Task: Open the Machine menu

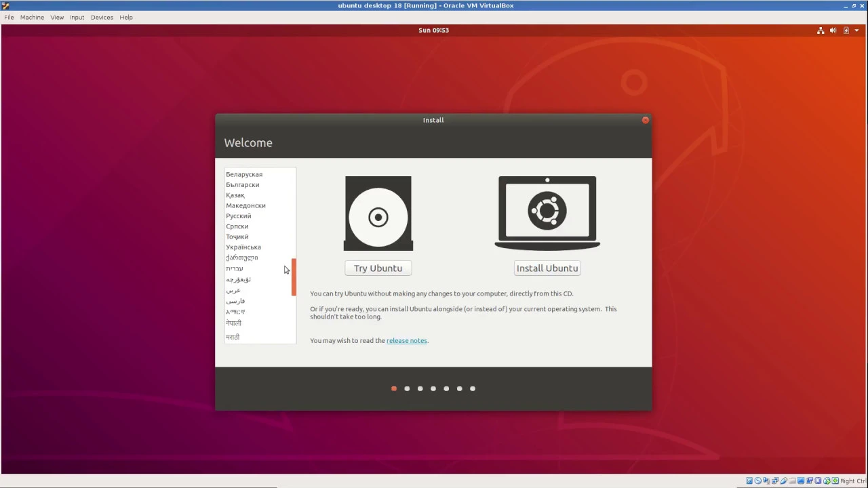Action: 32,17
